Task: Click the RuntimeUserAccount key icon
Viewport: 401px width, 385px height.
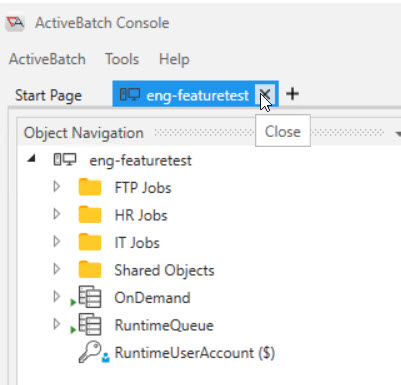Action: [x=90, y=352]
